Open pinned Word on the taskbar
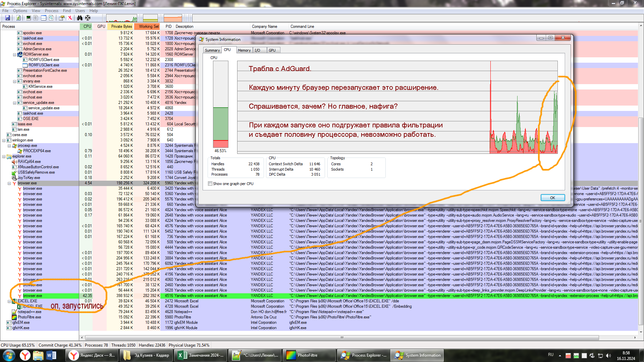This screenshot has height=362, width=644. pyautogui.click(x=51, y=355)
